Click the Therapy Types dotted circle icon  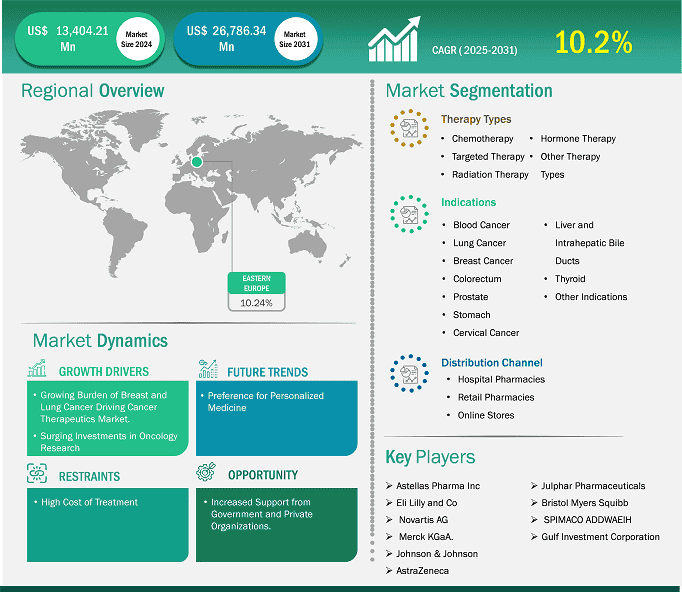click(x=409, y=128)
